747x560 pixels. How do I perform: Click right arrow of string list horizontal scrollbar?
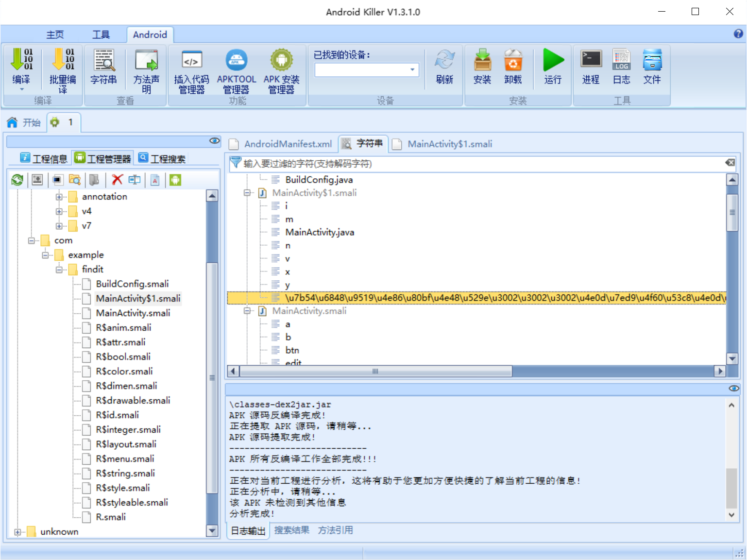click(720, 372)
